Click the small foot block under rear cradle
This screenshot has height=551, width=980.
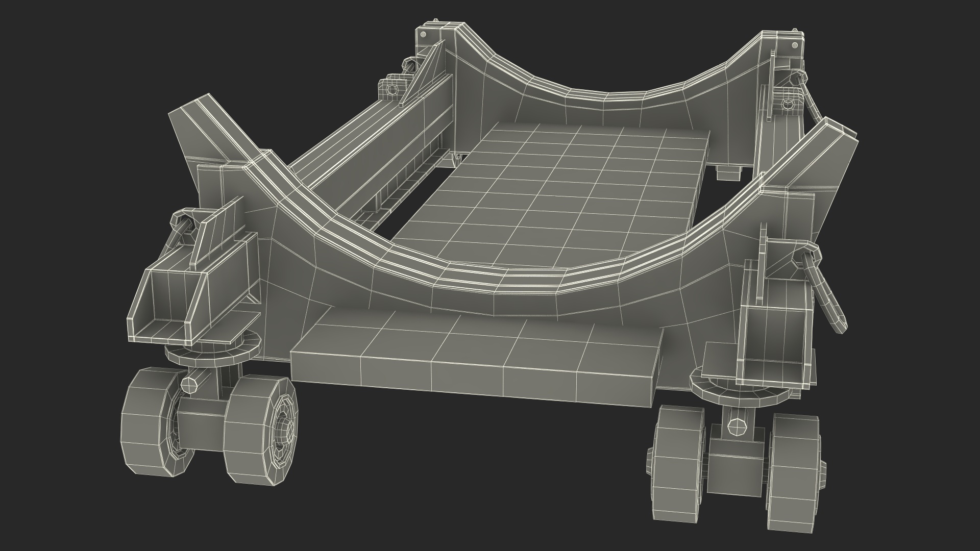tap(728, 173)
